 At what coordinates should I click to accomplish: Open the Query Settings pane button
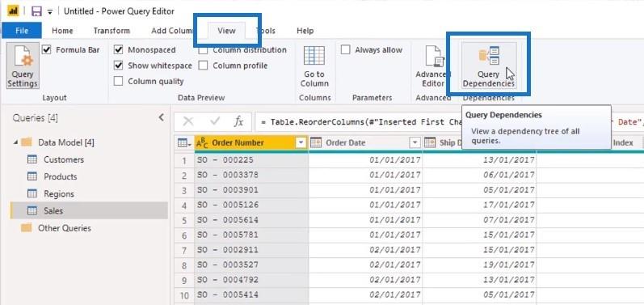(x=23, y=66)
